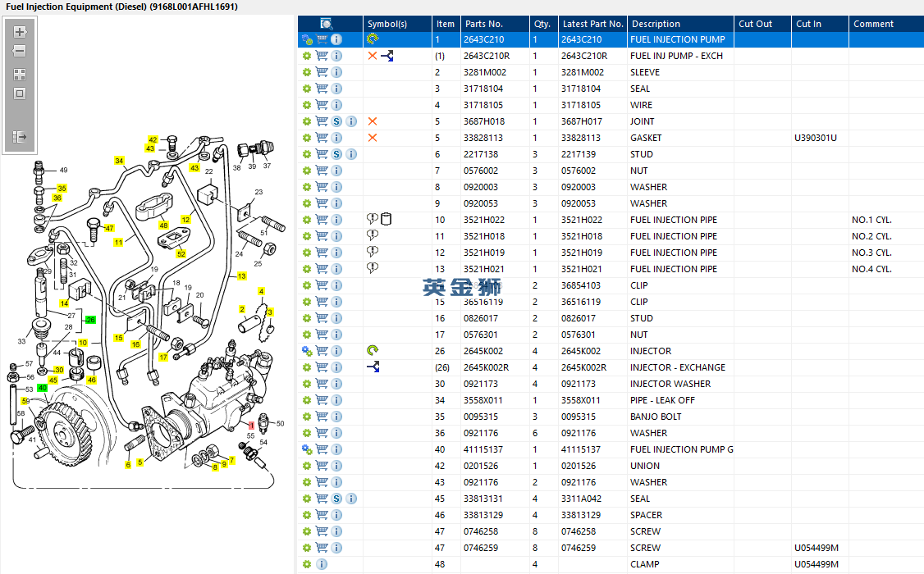The height and width of the screenshot is (574, 924).
Task: Add SLEEVE 3281M002 to shopping cart
Action: [322, 72]
